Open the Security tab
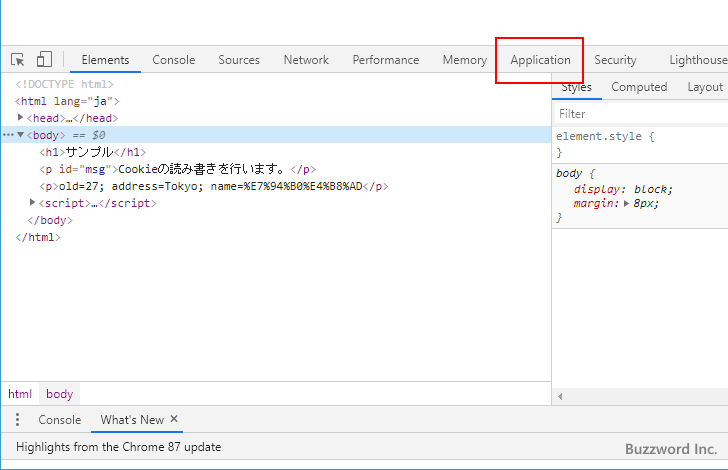The height and width of the screenshot is (470, 728). 615,60
